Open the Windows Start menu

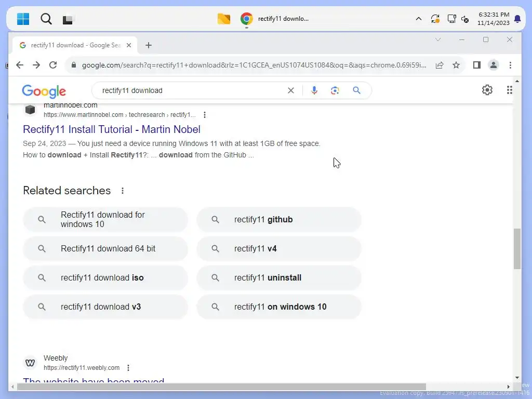pyautogui.click(x=23, y=19)
